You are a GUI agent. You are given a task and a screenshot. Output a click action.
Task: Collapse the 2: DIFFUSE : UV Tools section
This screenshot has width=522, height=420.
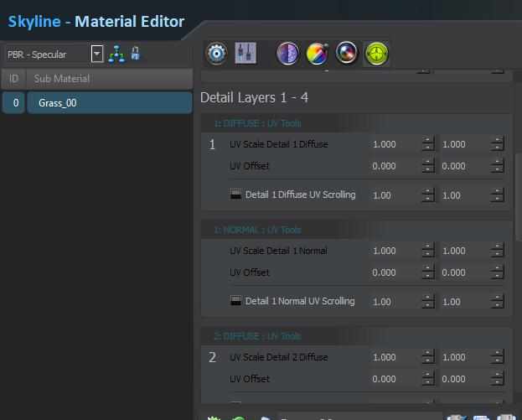[x=257, y=336]
